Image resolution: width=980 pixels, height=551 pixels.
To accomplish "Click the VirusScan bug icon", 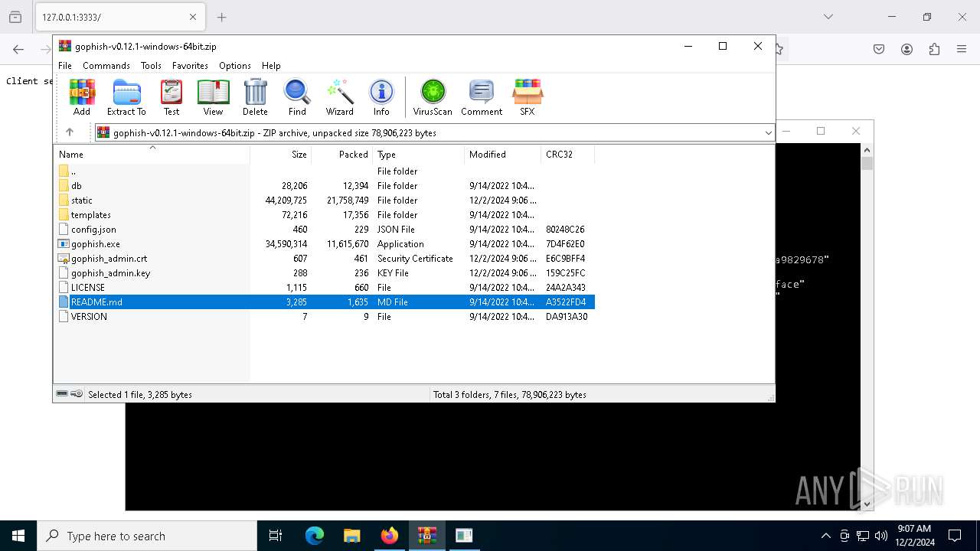I will click(x=433, y=97).
